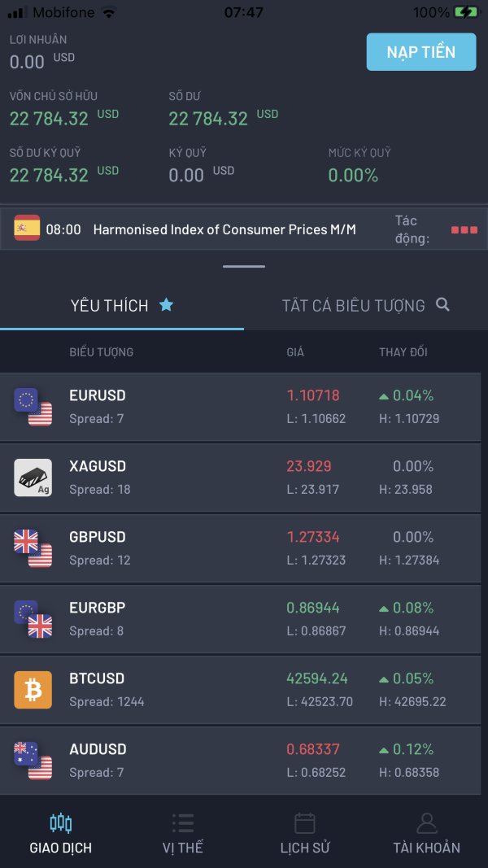Select the EURUSD flag pair icon
This screenshot has width=488, height=868.
(33, 406)
